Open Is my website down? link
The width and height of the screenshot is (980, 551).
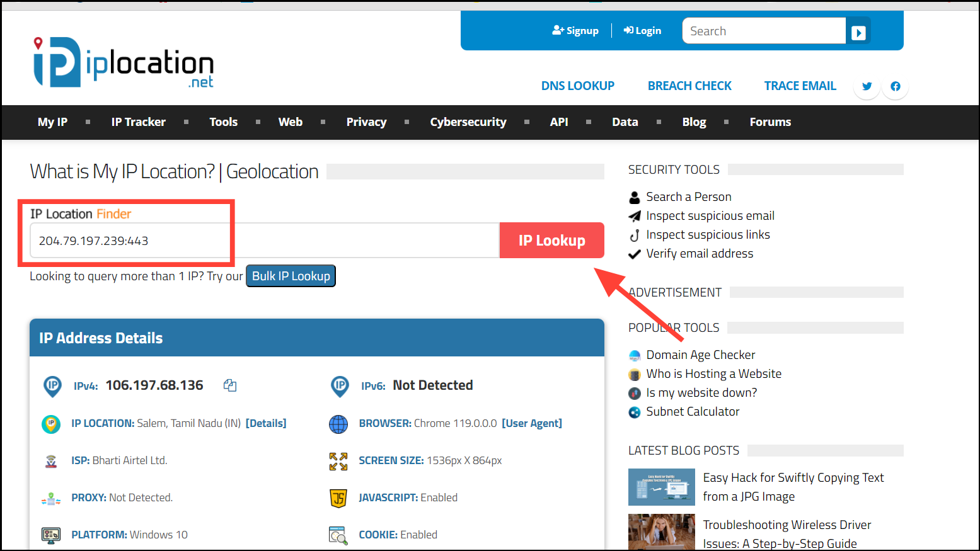click(701, 393)
